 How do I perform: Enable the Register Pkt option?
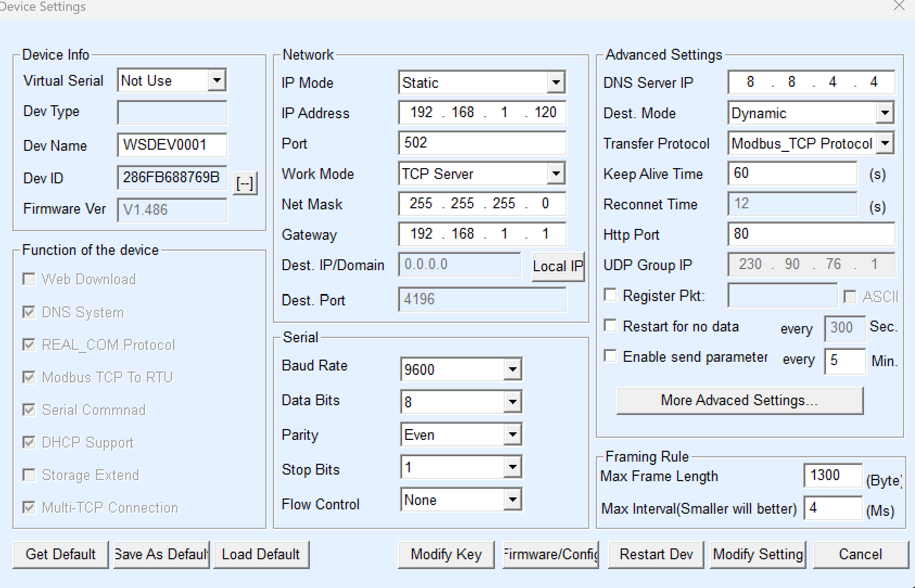click(609, 295)
